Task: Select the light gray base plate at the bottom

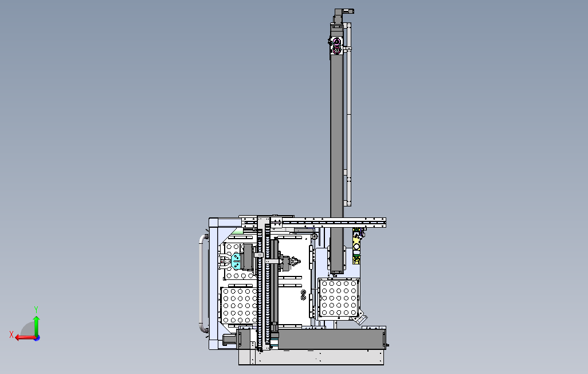Action: pos(311,357)
